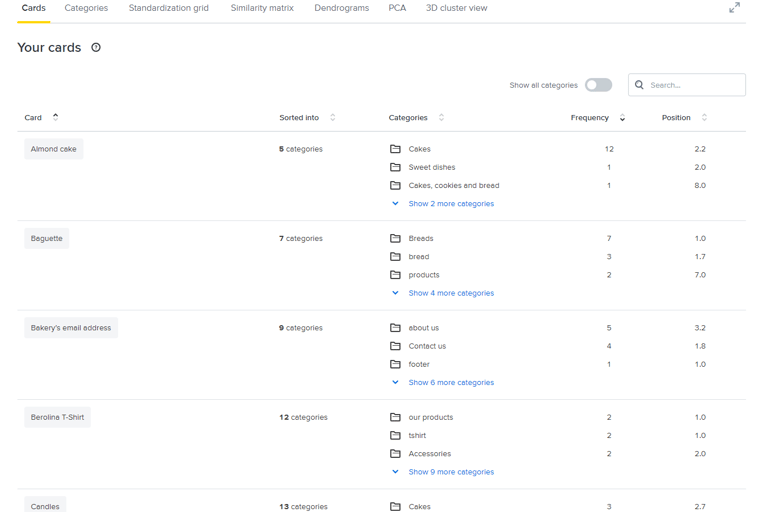Open the 3D cluster view tab

point(456,8)
